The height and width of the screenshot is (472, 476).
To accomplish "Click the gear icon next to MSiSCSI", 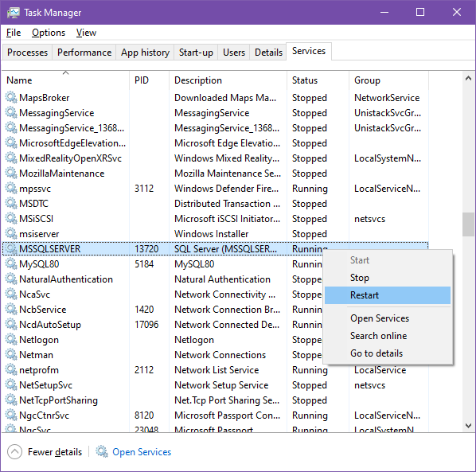I will coord(11,219).
